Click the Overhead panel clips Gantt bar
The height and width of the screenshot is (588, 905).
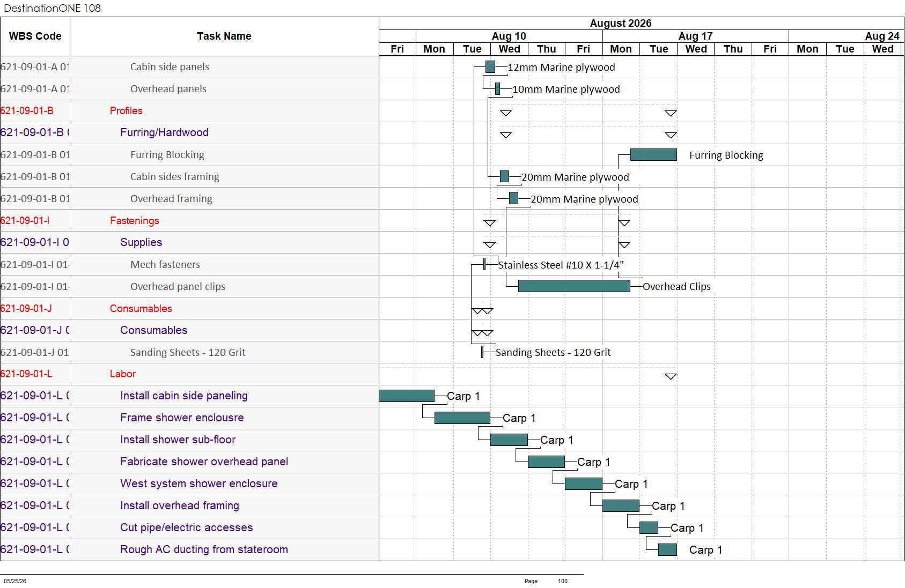pos(574,286)
